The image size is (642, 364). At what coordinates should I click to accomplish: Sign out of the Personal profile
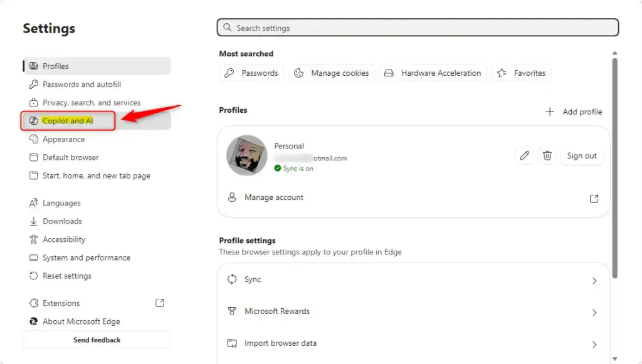(582, 156)
